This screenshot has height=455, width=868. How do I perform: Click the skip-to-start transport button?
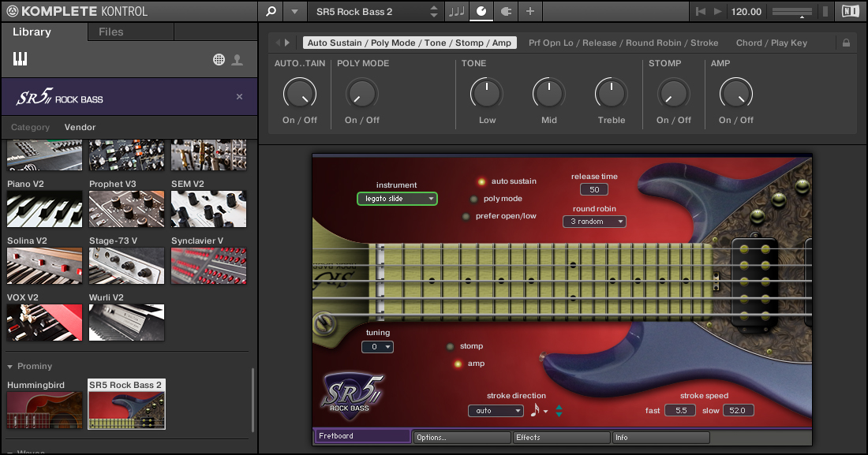click(701, 11)
